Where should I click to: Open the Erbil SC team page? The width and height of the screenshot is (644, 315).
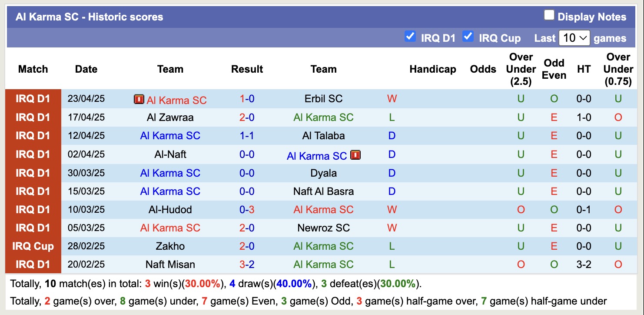[x=323, y=99]
